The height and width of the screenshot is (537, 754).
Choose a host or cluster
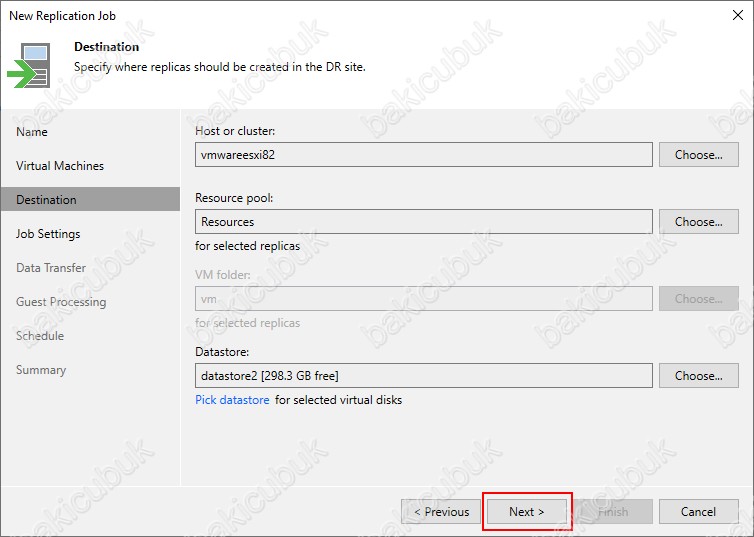pyautogui.click(x=699, y=154)
